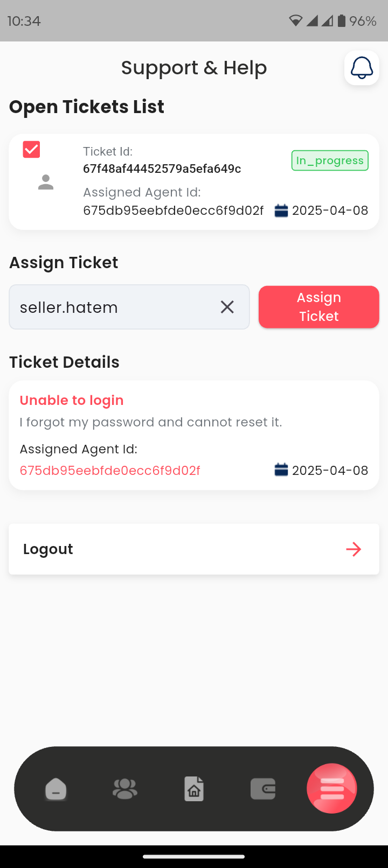The width and height of the screenshot is (388, 868).
Task: Click the battery status icon
Action: click(x=342, y=21)
